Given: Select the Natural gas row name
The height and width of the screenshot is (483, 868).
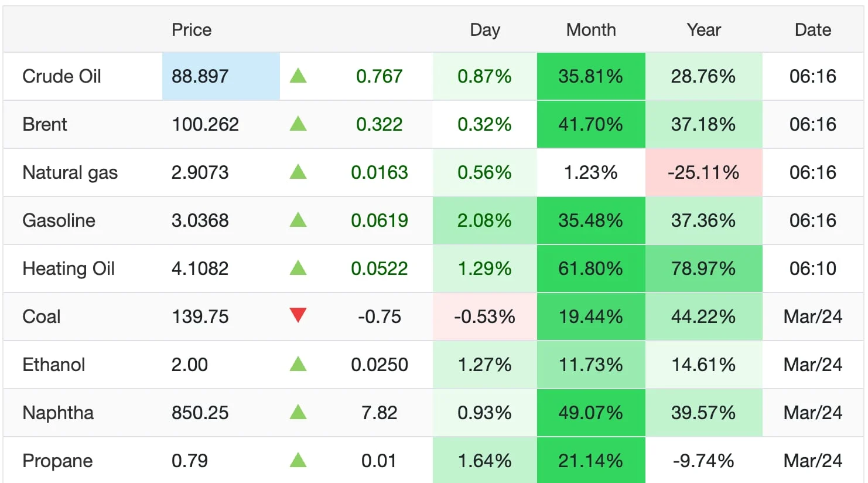Looking at the screenshot, I should [70, 172].
